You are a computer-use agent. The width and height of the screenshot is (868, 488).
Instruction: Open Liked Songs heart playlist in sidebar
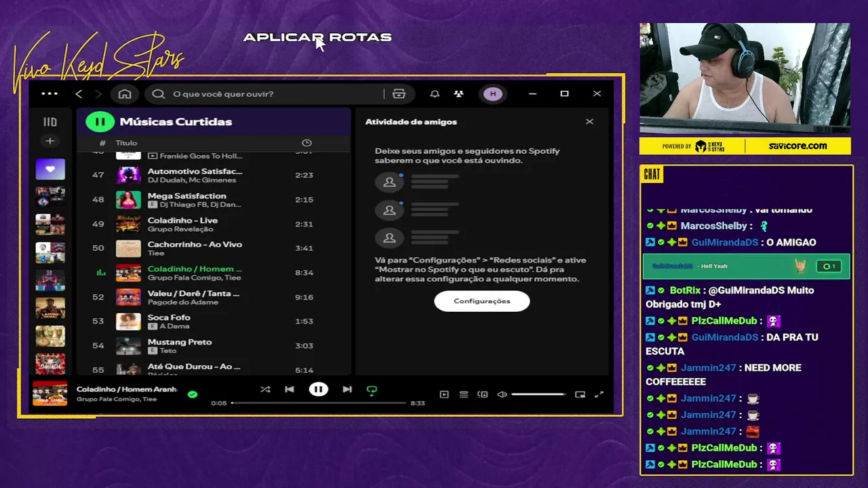click(50, 169)
